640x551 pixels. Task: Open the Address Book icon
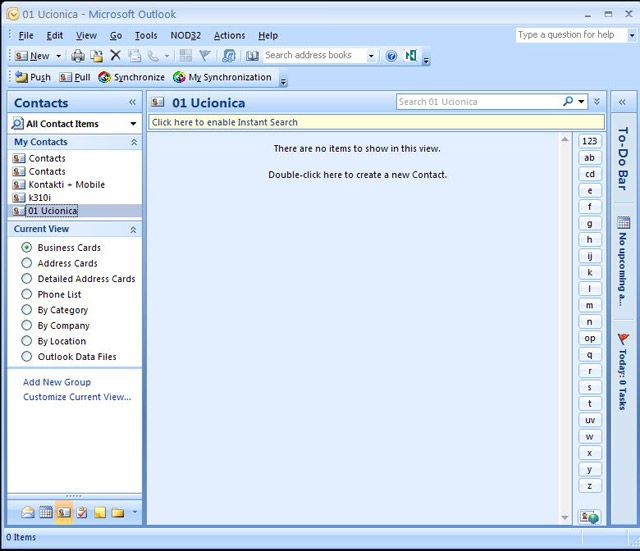[x=252, y=56]
